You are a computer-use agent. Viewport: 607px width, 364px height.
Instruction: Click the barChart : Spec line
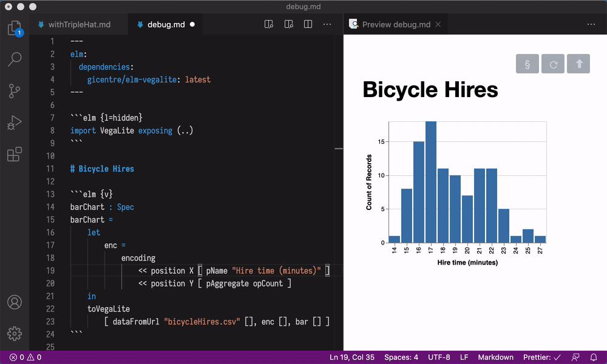tap(102, 207)
